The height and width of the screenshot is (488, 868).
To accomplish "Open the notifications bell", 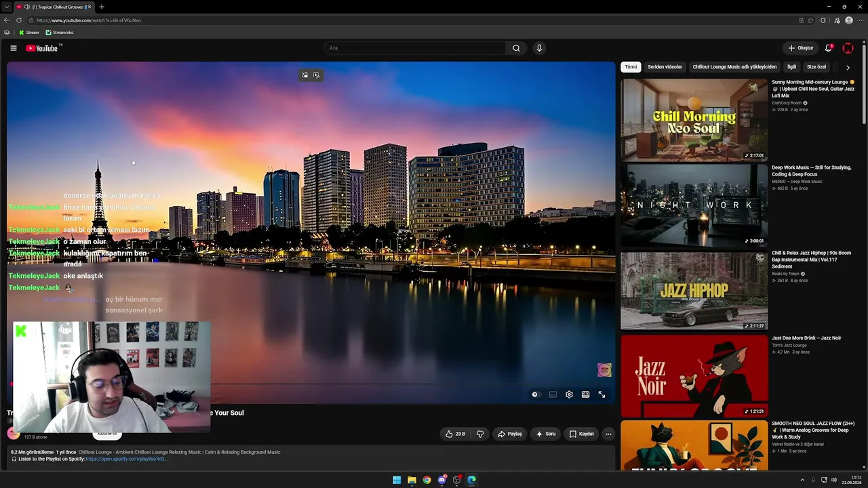I will coord(828,48).
